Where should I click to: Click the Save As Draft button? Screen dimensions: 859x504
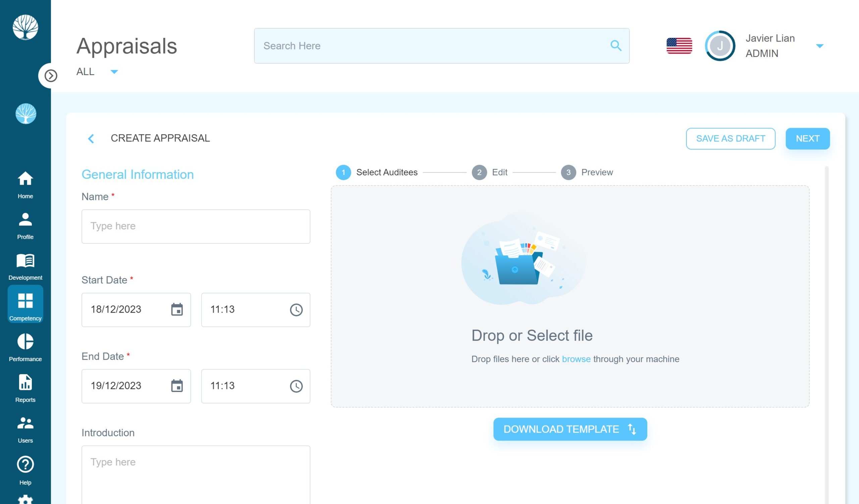[x=730, y=138]
